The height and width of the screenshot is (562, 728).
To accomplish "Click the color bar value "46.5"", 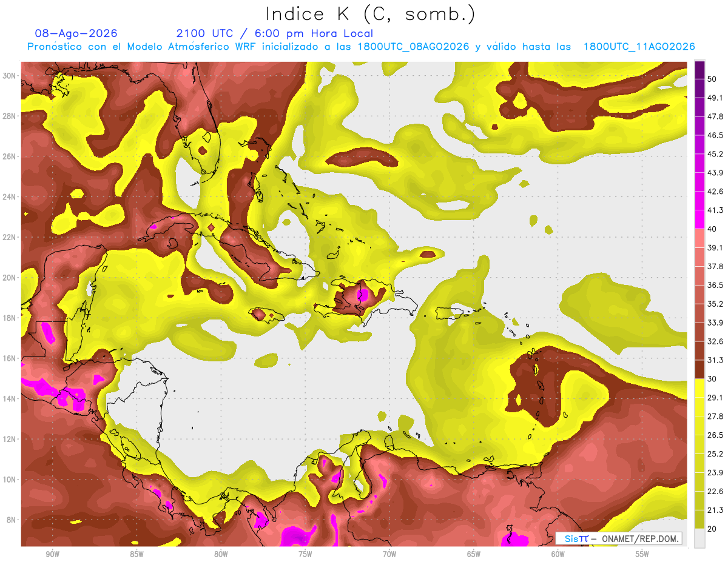I will (x=715, y=135).
